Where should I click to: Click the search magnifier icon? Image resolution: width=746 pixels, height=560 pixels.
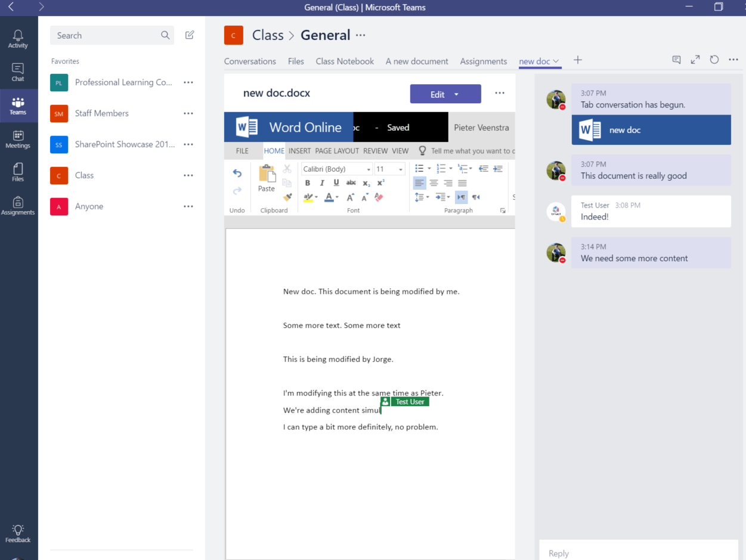pyautogui.click(x=165, y=35)
